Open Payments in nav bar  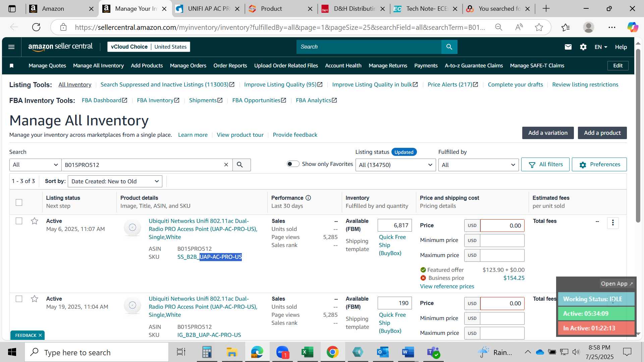point(426,66)
